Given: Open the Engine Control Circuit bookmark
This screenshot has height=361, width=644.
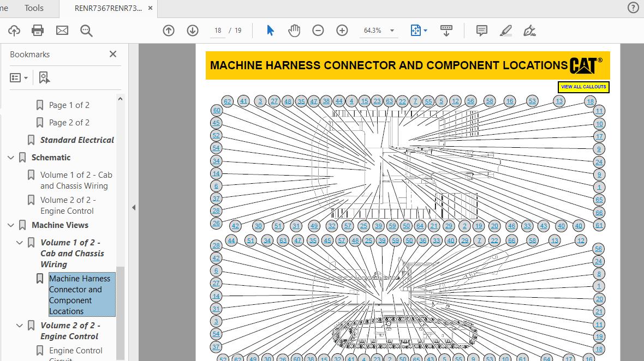Looking at the screenshot, I should tap(75, 353).
